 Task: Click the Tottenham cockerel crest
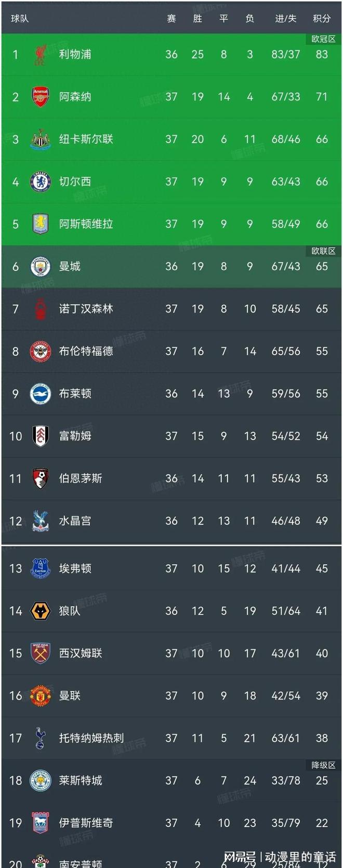point(41,738)
